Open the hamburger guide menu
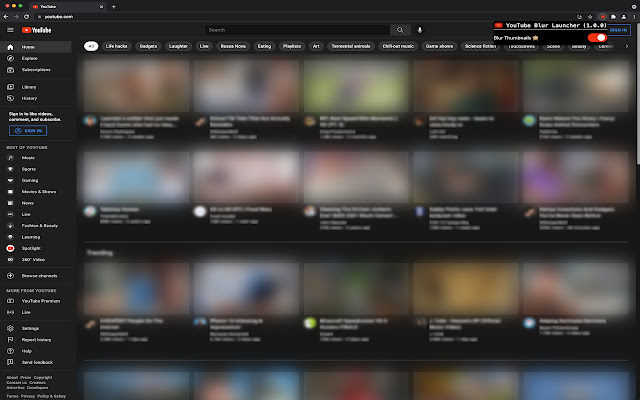The height and width of the screenshot is (400, 640). point(10,30)
